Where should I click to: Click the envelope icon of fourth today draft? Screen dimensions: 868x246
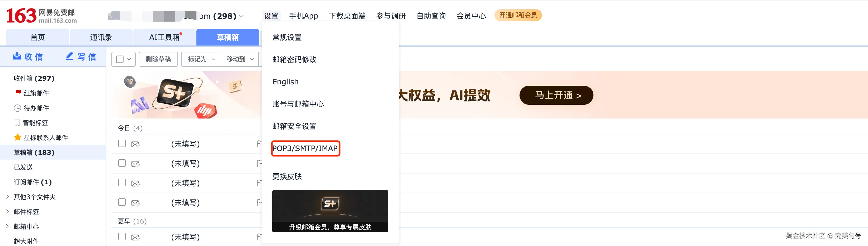(x=135, y=203)
